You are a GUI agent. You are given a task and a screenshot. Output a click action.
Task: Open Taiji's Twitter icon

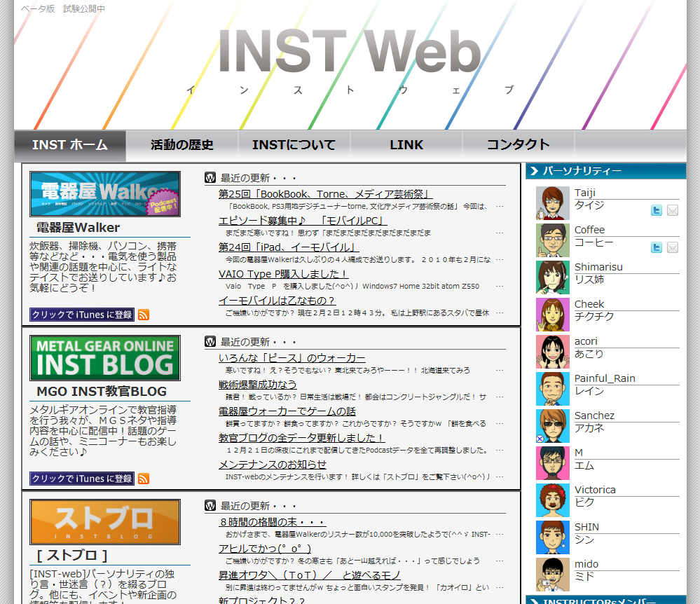pos(657,210)
